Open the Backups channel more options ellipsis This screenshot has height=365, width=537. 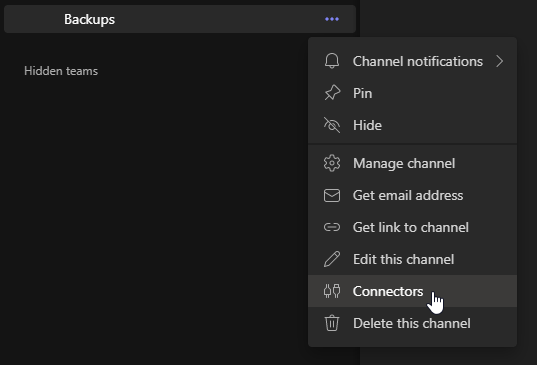pyautogui.click(x=332, y=19)
